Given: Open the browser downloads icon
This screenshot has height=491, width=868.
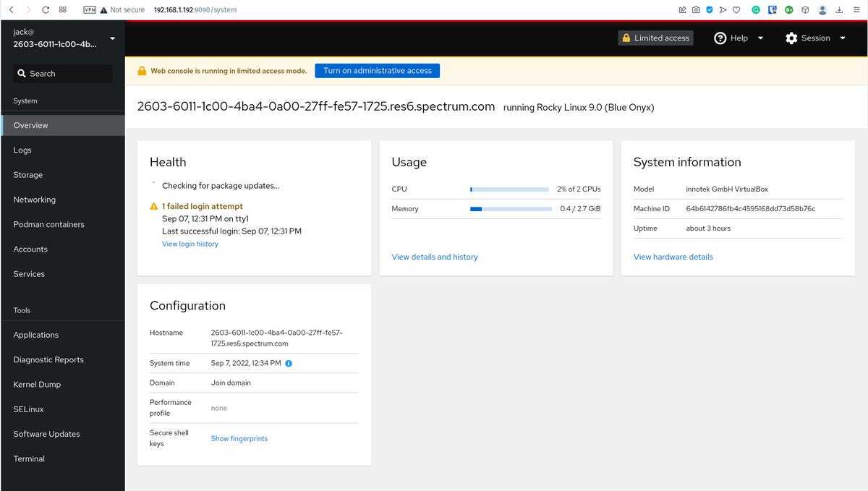Looking at the screenshot, I should pos(839,10).
